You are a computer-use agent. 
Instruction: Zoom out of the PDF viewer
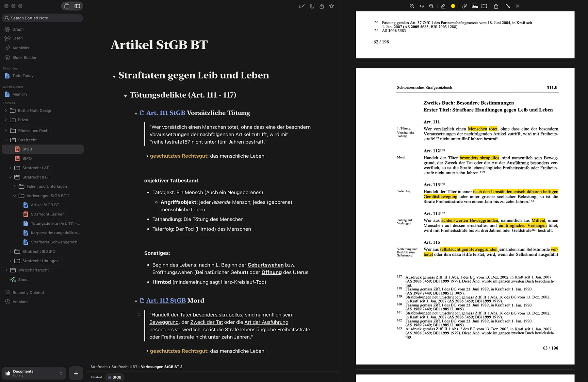click(412, 6)
